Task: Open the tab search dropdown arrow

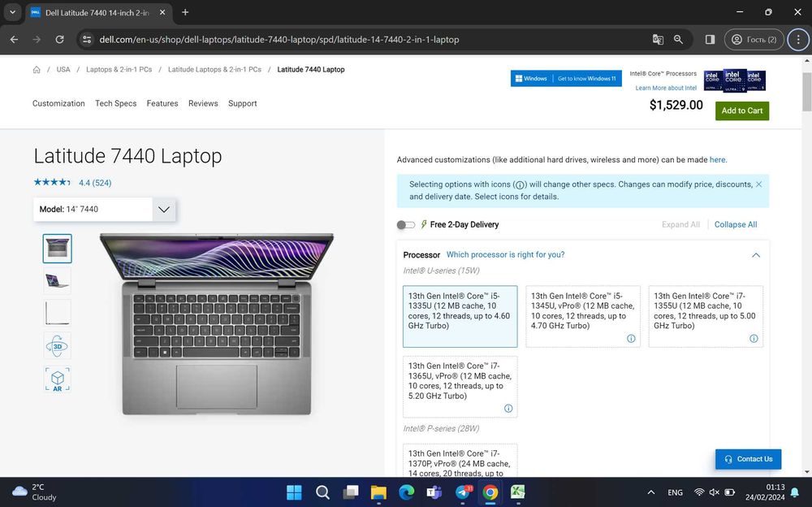Action: (x=12, y=12)
